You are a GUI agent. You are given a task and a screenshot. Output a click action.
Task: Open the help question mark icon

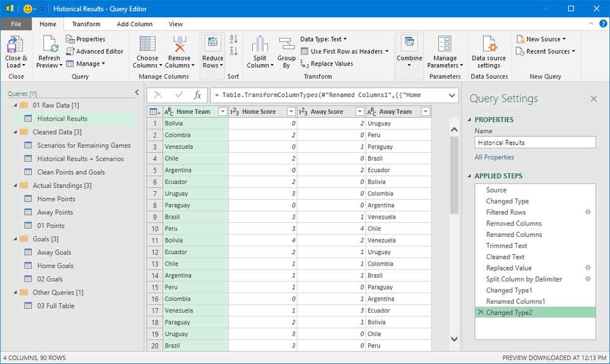603,24
